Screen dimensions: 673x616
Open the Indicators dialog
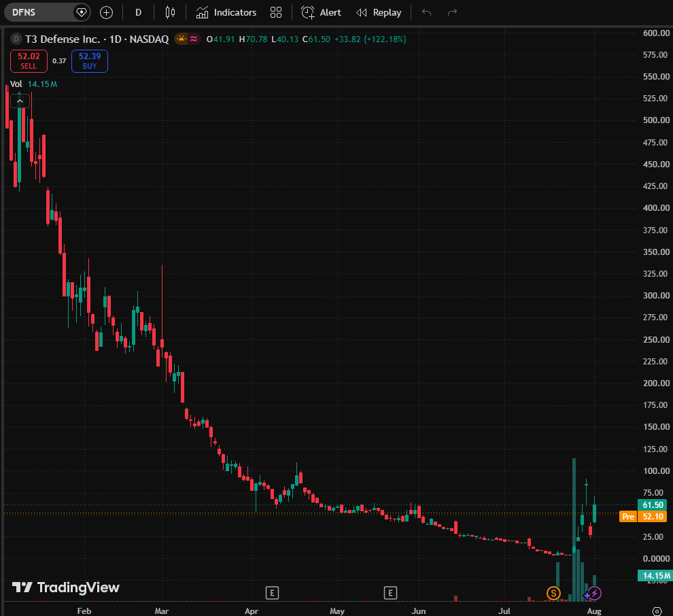click(x=226, y=12)
